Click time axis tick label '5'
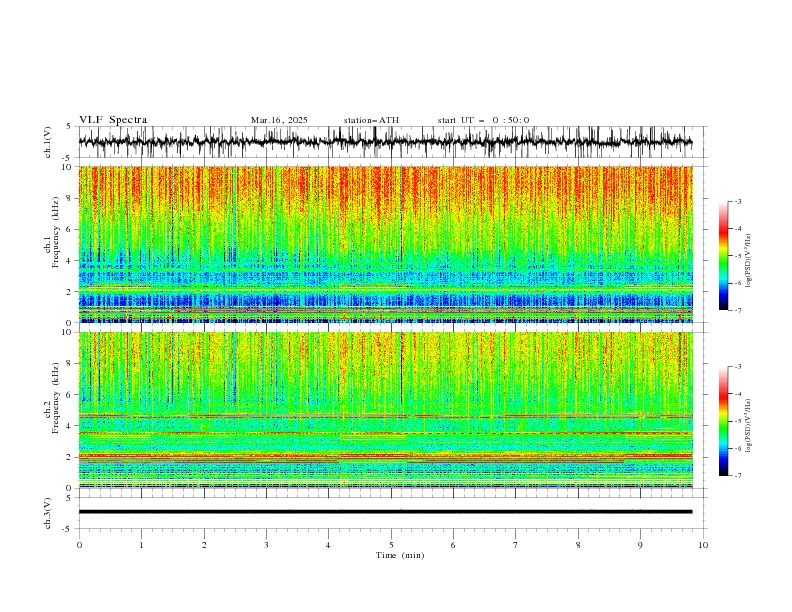 pos(391,545)
